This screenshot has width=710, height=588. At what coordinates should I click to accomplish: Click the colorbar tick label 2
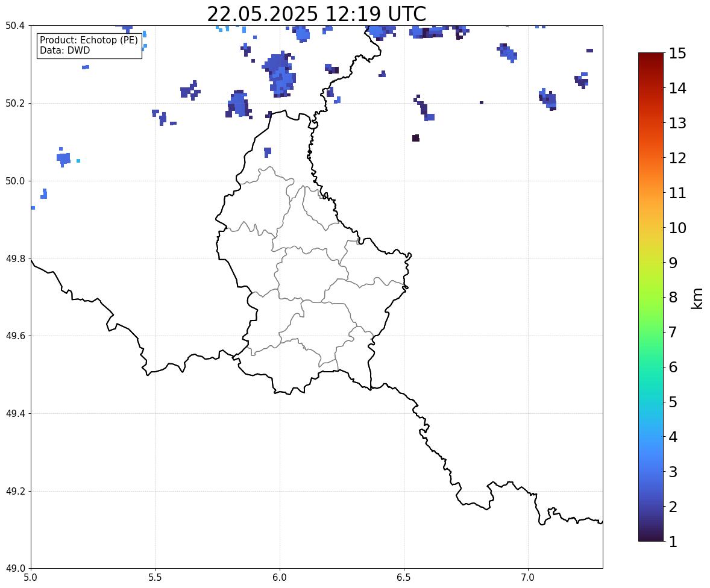point(673,507)
